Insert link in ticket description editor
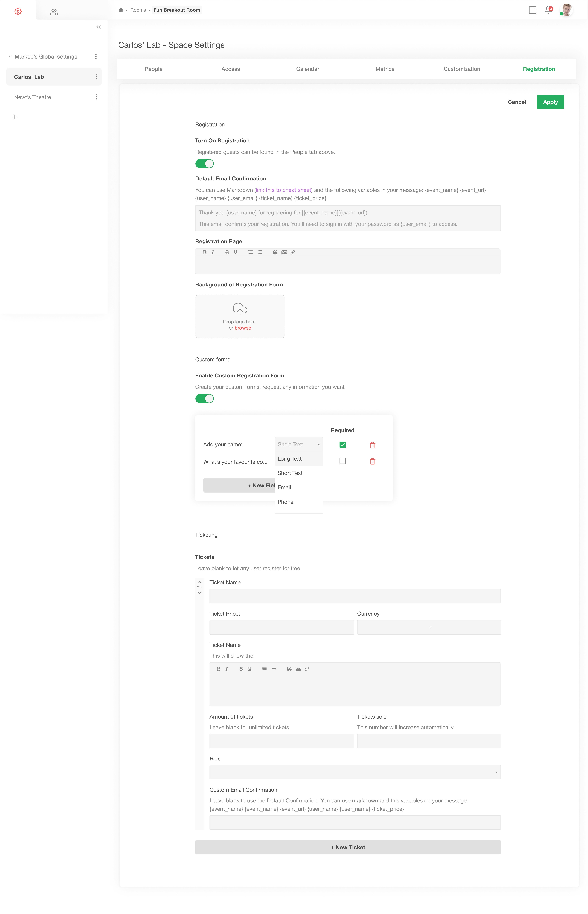 307,669
